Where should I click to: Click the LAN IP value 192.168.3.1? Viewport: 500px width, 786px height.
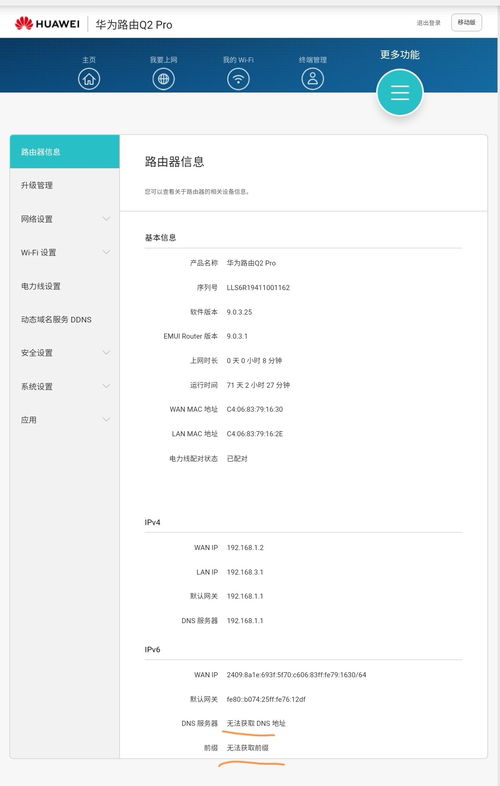pyautogui.click(x=245, y=572)
